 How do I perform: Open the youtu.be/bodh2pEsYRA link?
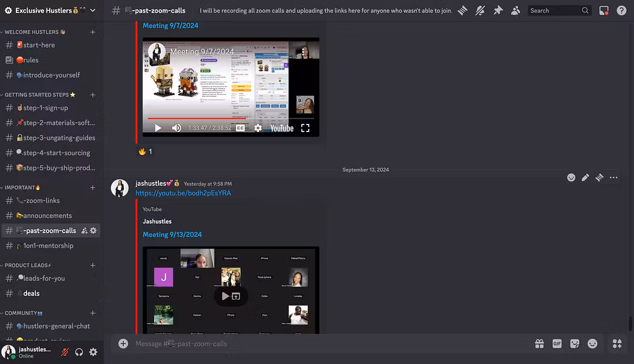coord(183,193)
